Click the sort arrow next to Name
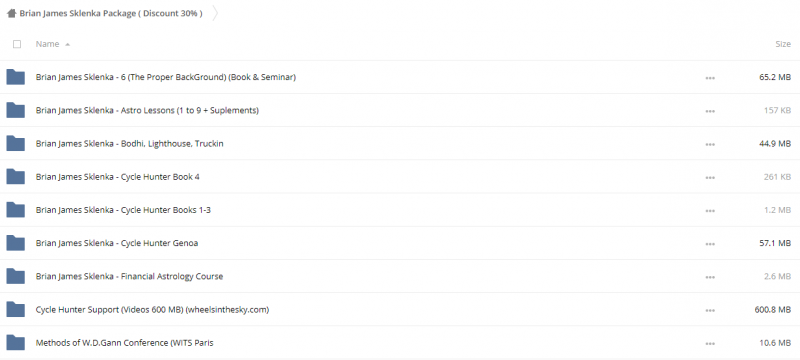 click(67, 44)
